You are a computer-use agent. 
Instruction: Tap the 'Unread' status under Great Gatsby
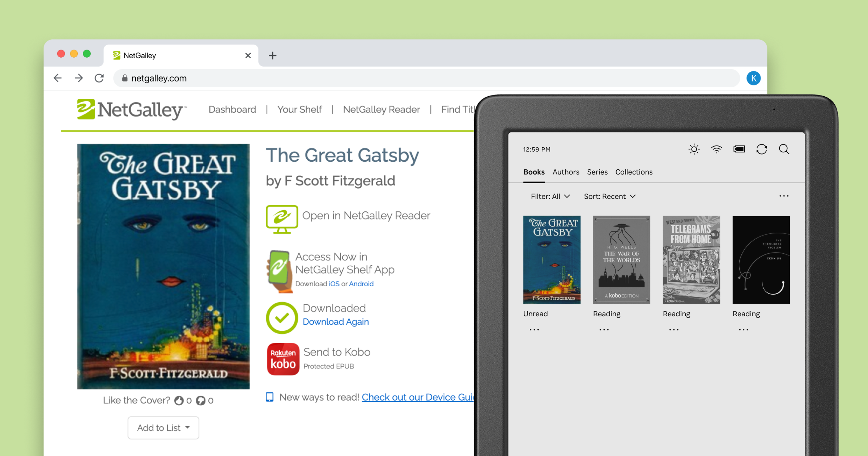click(535, 314)
